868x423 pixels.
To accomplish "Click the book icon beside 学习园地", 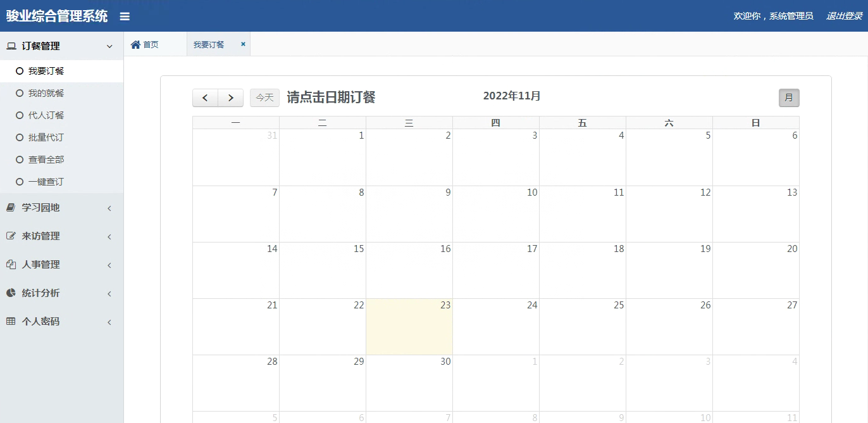I will 11,207.
